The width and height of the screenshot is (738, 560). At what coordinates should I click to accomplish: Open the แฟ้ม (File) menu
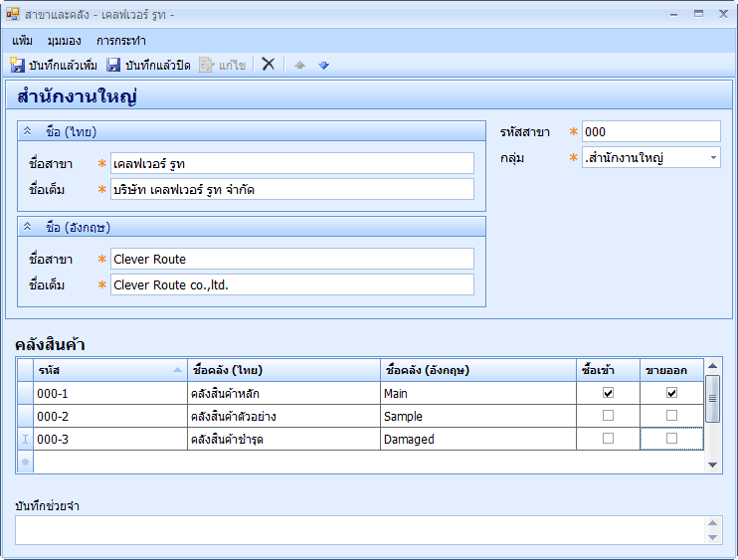(x=22, y=41)
